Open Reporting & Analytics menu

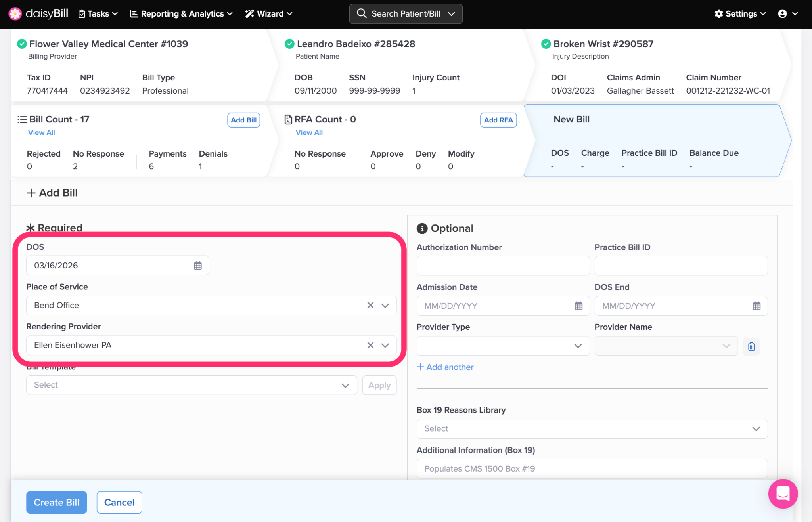coord(181,14)
